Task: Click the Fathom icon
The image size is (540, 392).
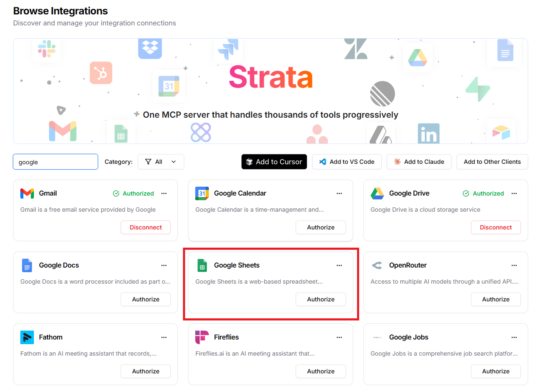Action: coord(27,337)
